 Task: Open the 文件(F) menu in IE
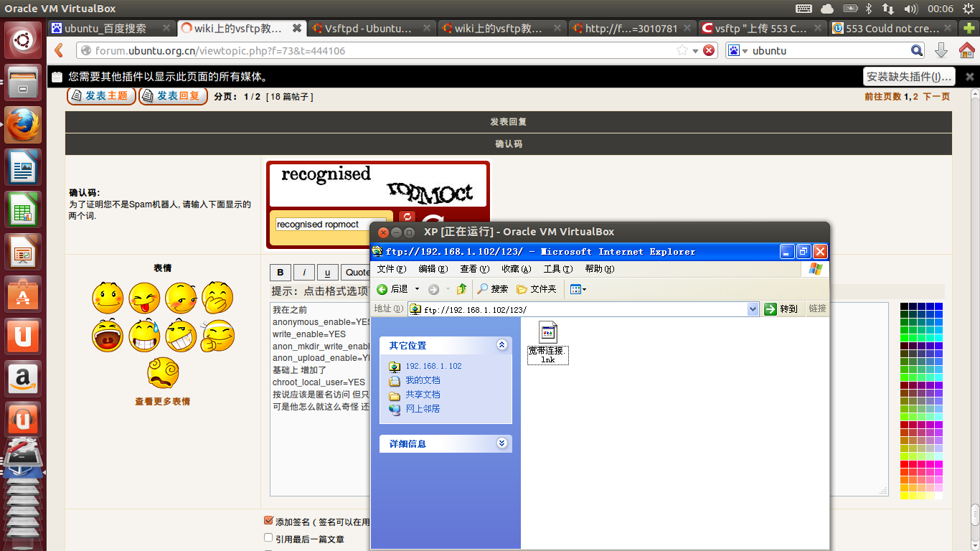[391, 269]
